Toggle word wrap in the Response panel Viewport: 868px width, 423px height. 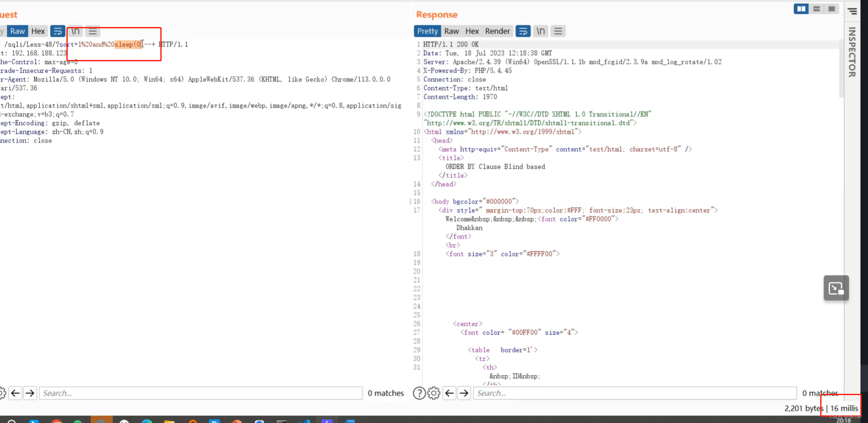[523, 31]
